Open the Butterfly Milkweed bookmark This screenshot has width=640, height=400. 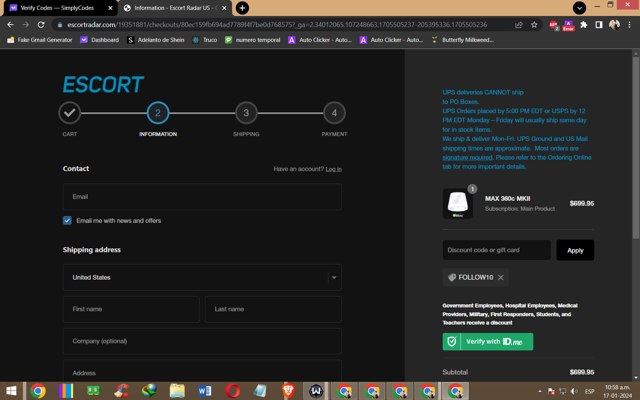(463, 40)
